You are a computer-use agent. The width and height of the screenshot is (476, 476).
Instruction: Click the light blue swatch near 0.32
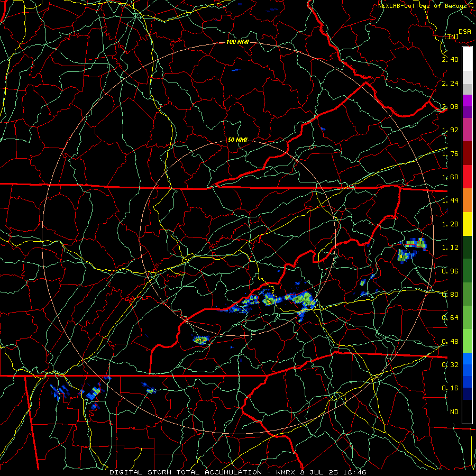coord(467,359)
